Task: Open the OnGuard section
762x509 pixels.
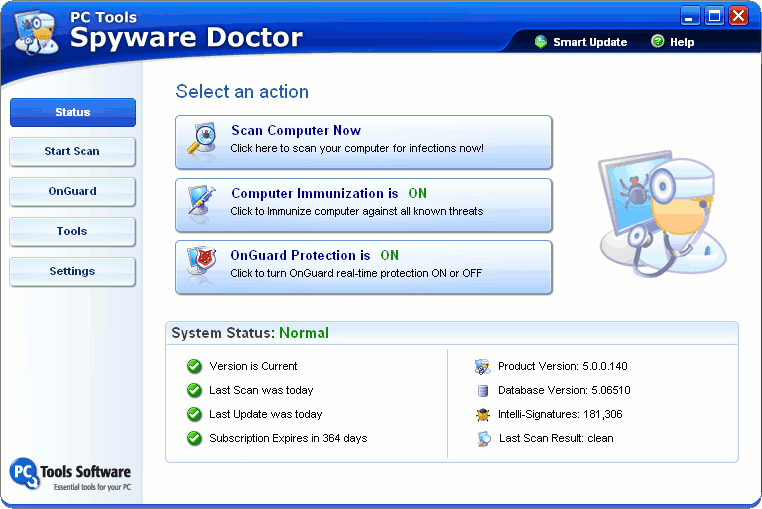Action: click(x=72, y=191)
